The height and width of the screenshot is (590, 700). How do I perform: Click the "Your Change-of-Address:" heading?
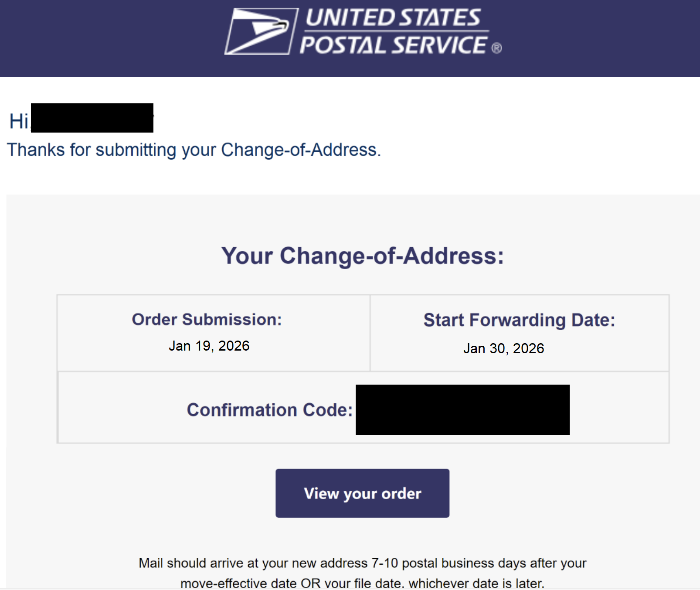[363, 256]
